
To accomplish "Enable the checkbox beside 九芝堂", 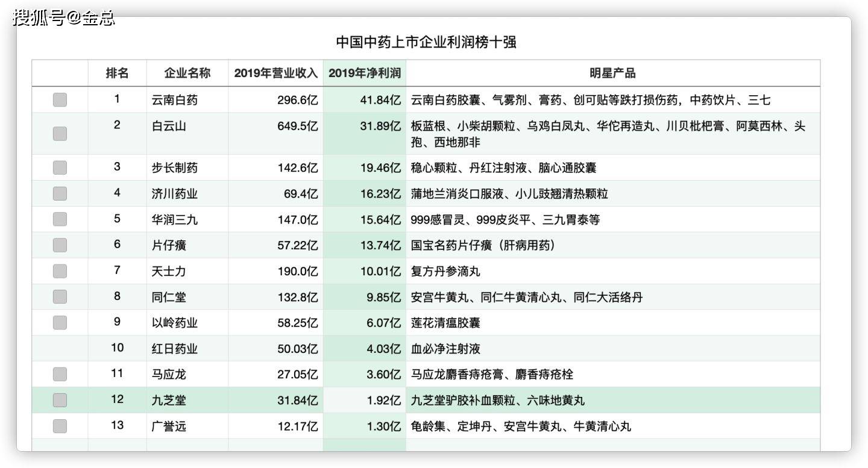I will [x=59, y=400].
